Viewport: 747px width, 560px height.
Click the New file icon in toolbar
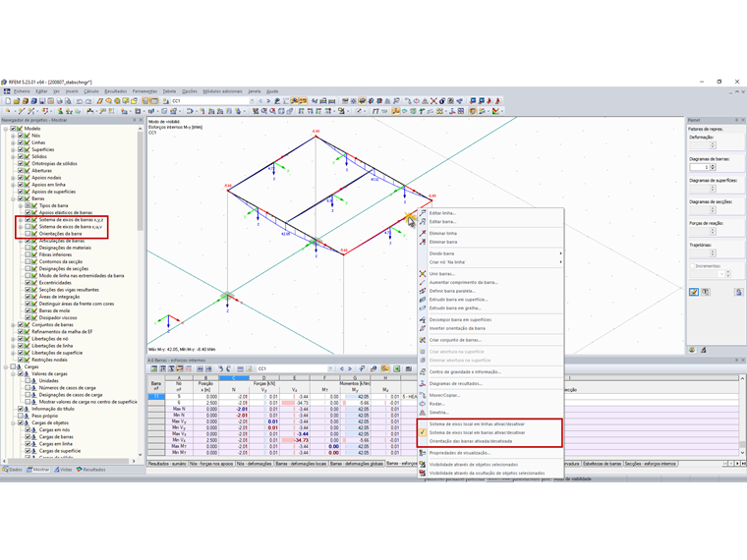tap(8, 101)
